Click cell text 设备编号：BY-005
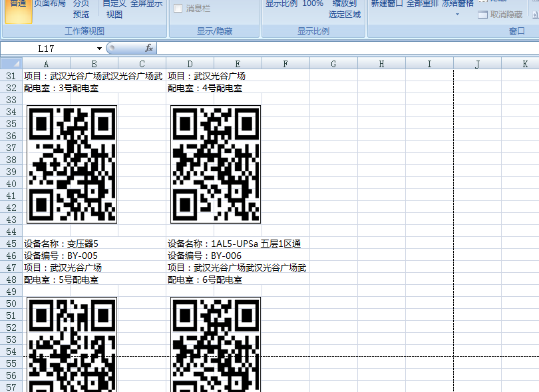Screen dimensions: 539x392 61,256
